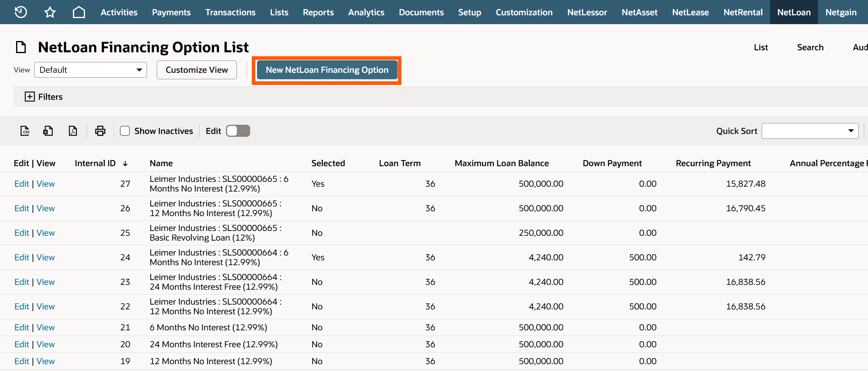Enable the Show Inactives checkbox
Screen dimensions: 868x371
pyautogui.click(x=125, y=131)
